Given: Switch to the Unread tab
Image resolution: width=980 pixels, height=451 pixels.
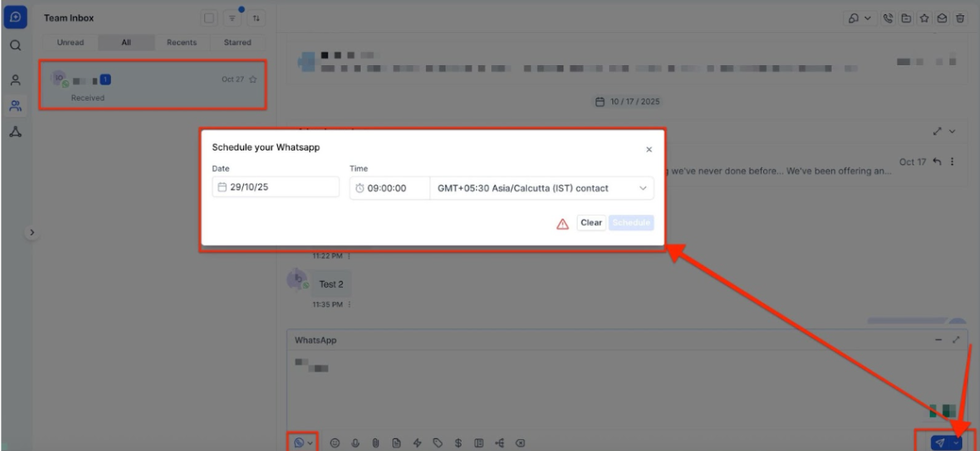Looking at the screenshot, I should point(70,42).
